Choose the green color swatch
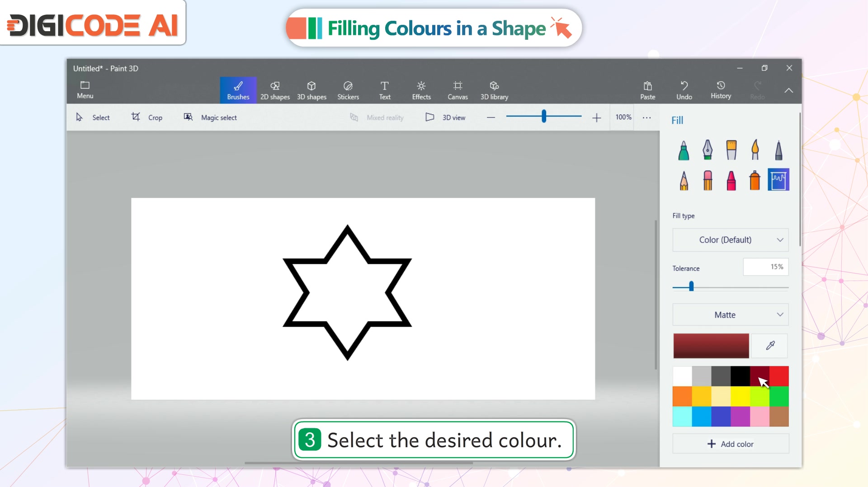Image resolution: width=868 pixels, height=487 pixels. (x=779, y=397)
